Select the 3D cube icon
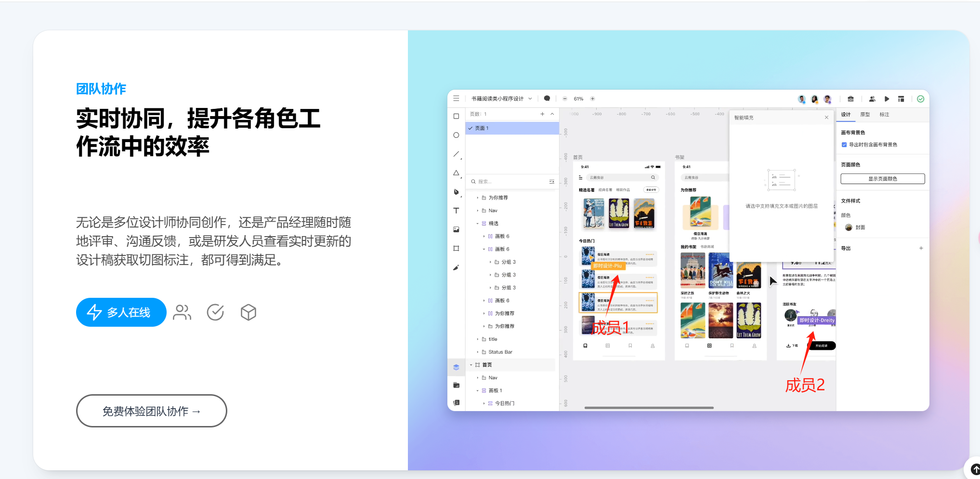The height and width of the screenshot is (479, 980). point(248,312)
